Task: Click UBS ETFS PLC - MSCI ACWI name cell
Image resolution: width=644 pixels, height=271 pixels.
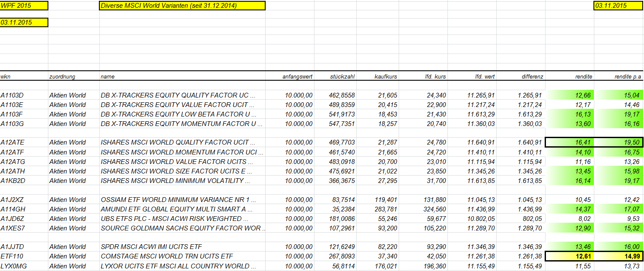Action: point(182,218)
